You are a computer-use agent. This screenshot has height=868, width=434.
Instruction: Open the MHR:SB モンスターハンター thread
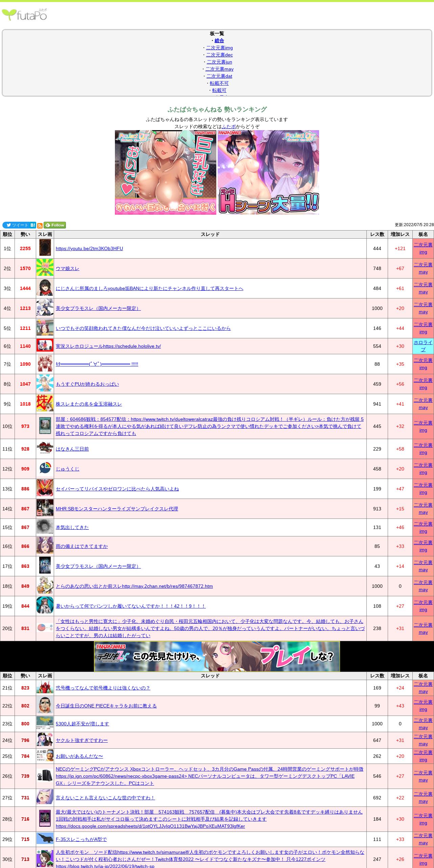(117, 509)
